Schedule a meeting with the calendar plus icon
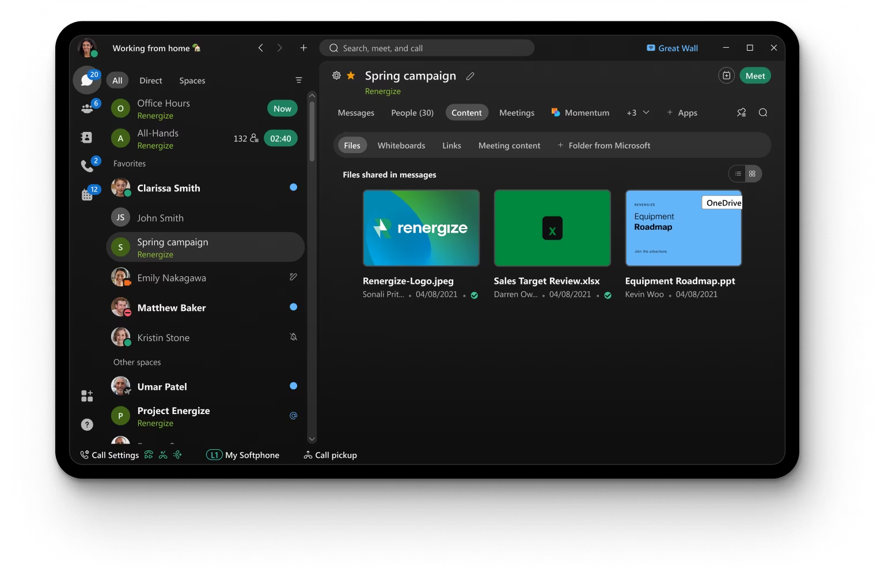 click(x=727, y=75)
